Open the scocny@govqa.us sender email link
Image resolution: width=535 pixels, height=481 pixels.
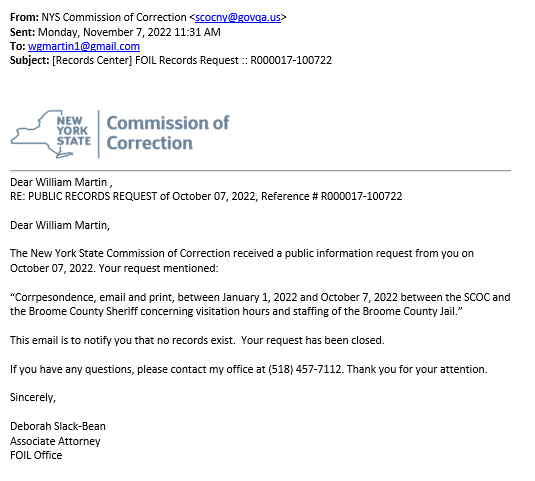tap(238, 17)
